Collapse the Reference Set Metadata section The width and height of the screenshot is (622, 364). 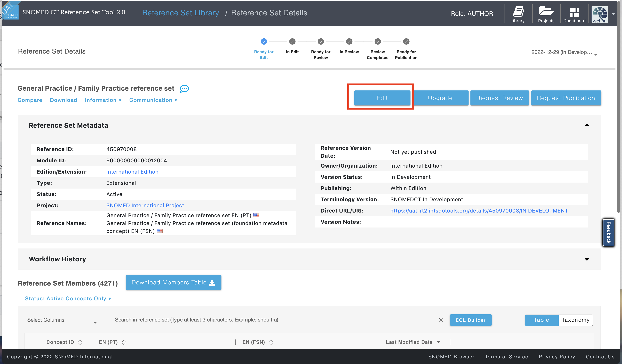tap(587, 125)
